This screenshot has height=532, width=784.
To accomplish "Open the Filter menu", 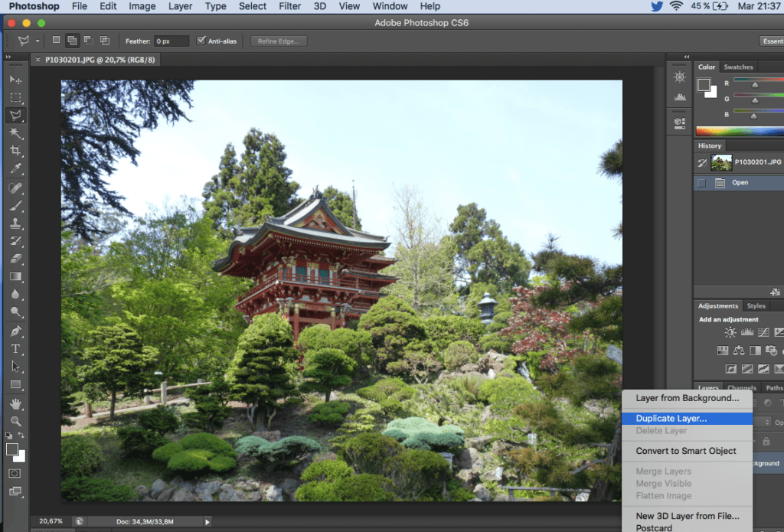I will point(289,6).
